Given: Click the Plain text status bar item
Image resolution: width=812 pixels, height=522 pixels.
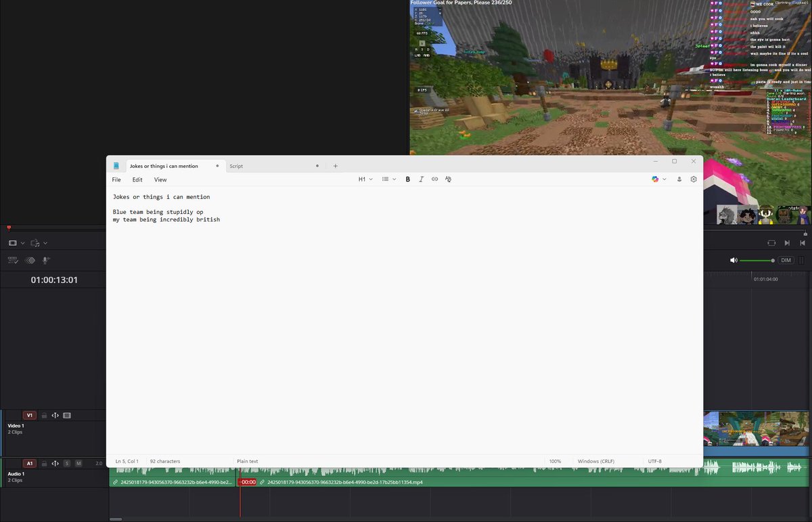Looking at the screenshot, I should click(247, 461).
